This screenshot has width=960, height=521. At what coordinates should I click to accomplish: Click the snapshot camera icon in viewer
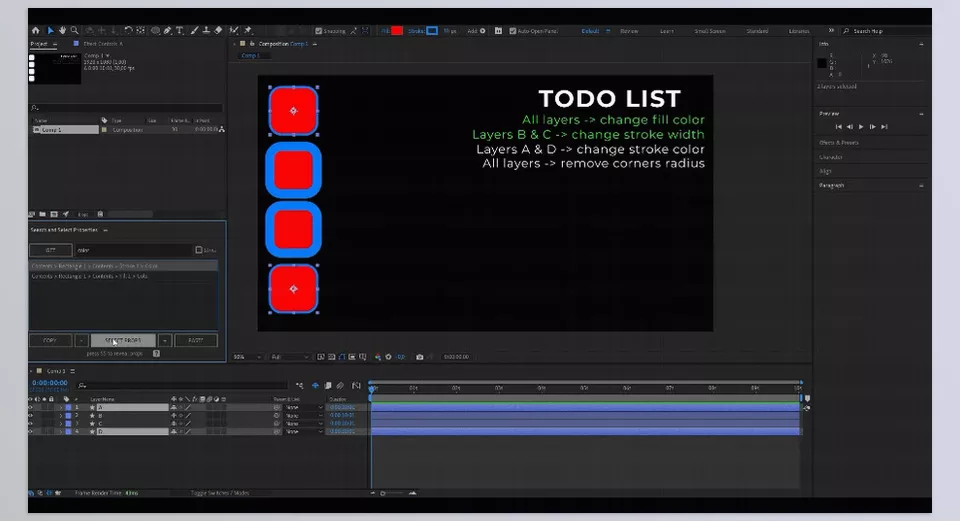(419, 357)
